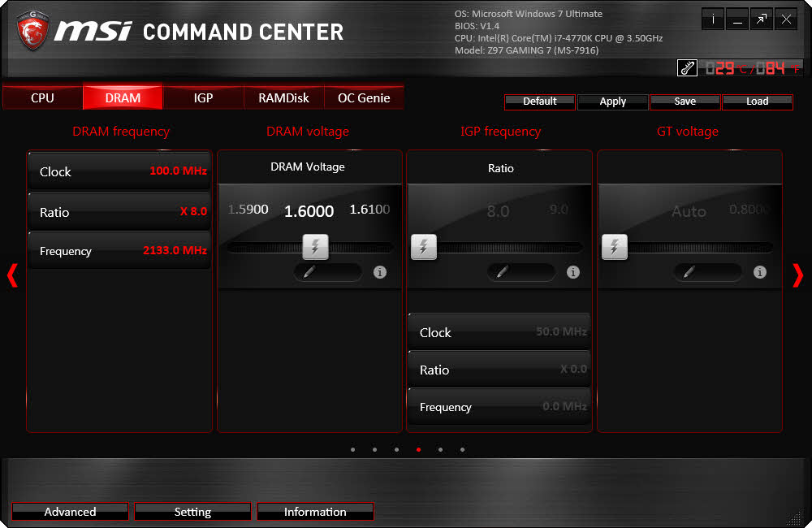Select the sixth page indicator dot
The image size is (812, 528).
[462, 449]
